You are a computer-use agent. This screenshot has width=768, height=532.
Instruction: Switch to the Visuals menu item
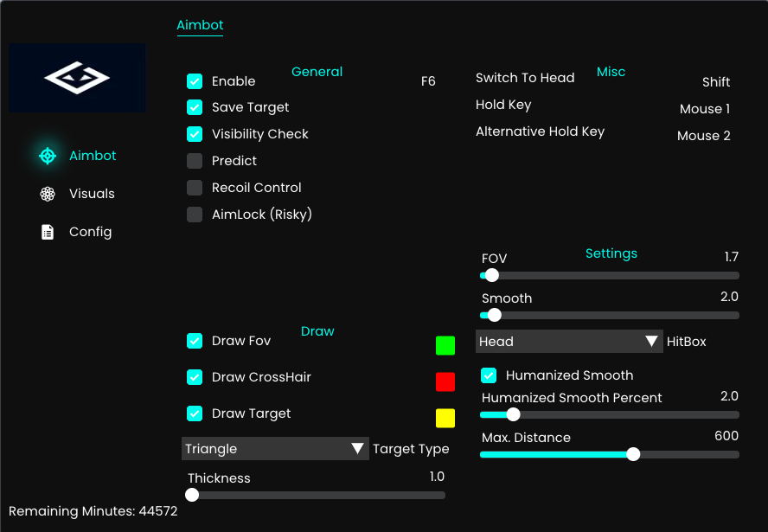pos(92,194)
